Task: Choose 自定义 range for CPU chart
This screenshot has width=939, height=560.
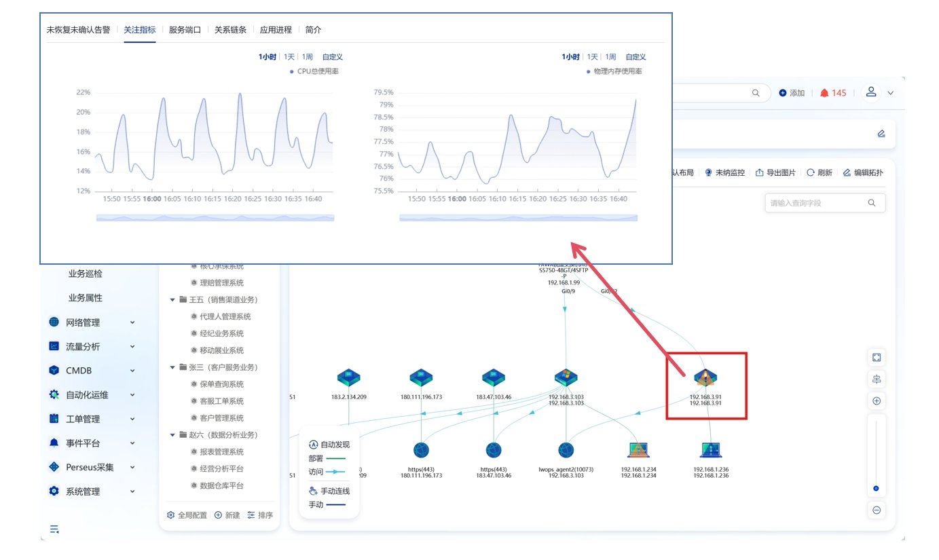Action: click(x=333, y=57)
